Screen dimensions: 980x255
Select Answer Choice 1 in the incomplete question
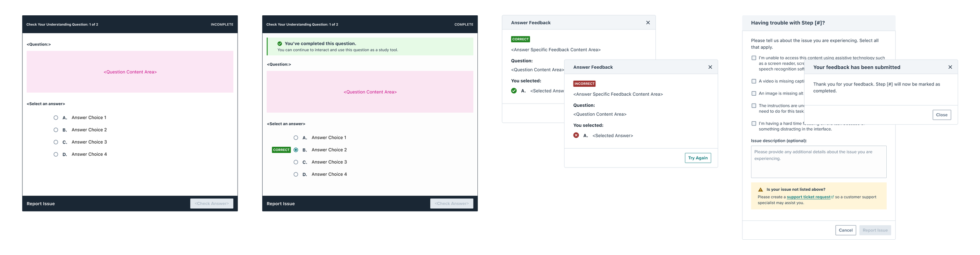point(56,118)
